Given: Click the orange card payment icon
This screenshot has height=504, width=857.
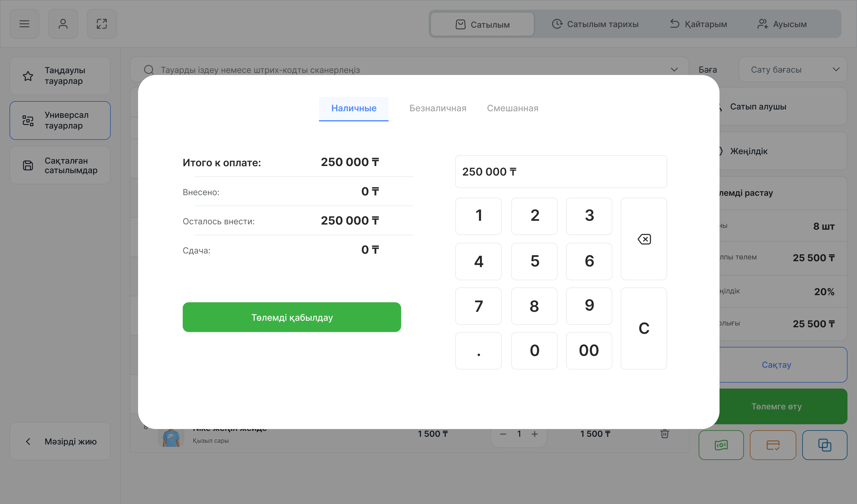Looking at the screenshot, I should (x=773, y=445).
